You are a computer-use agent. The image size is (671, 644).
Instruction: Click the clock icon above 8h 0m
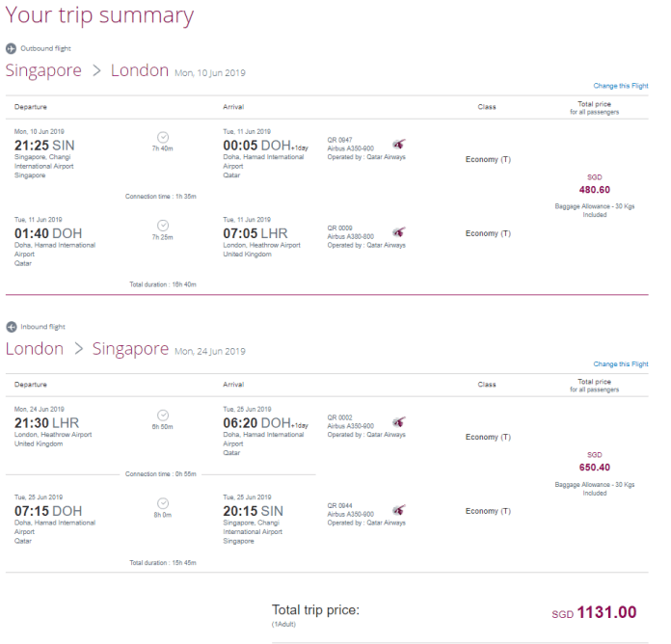163,503
